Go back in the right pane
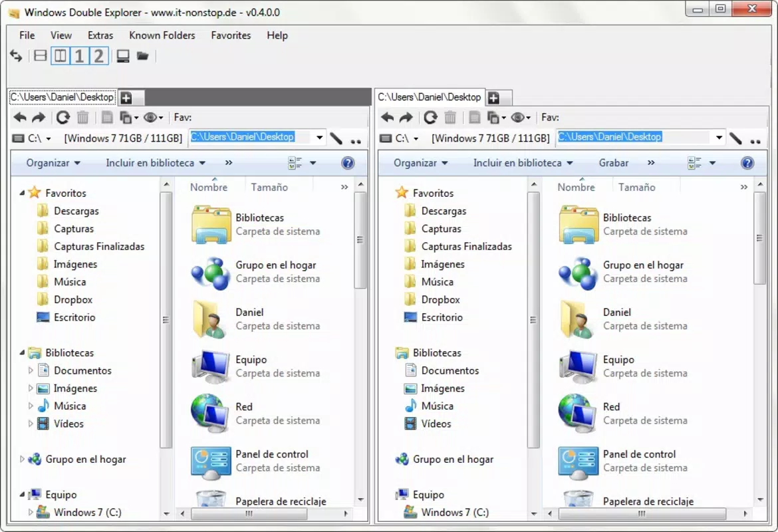Screen dimensions: 778x532 (x=388, y=118)
